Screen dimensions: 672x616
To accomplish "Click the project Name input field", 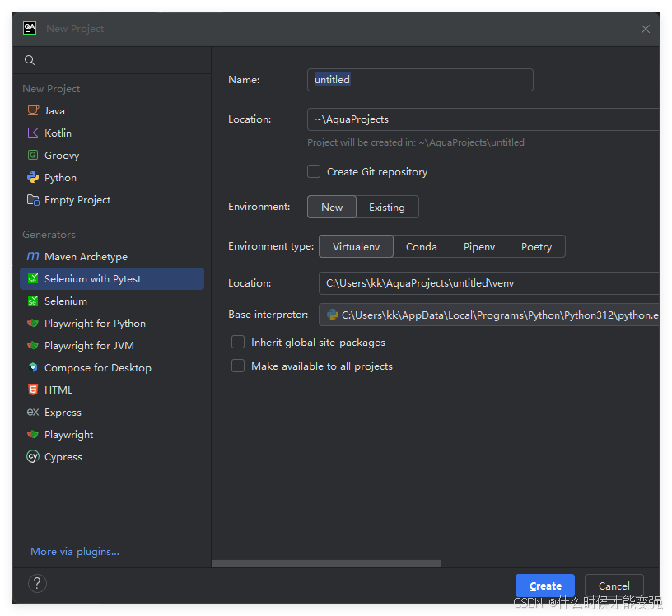I will click(x=421, y=80).
